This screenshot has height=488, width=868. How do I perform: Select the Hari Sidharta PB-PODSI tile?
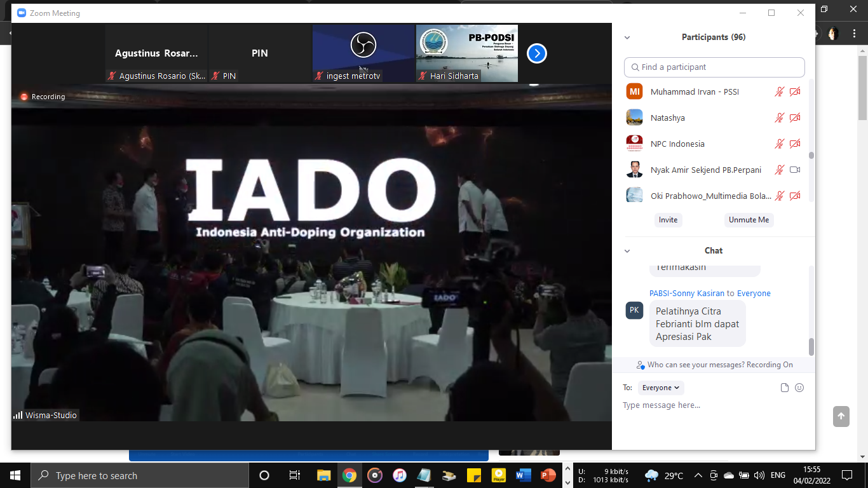(x=467, y=53)
